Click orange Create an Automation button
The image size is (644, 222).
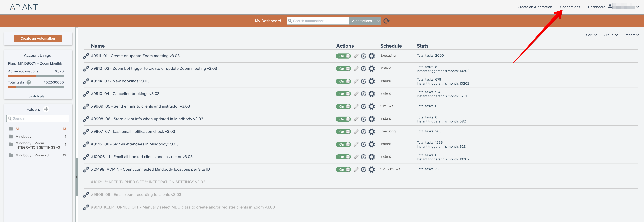38,39
